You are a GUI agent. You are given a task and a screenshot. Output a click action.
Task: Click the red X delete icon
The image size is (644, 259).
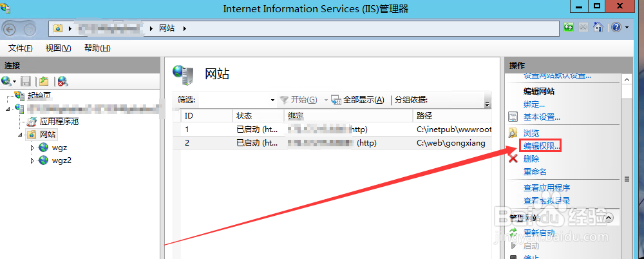(513, 158)
